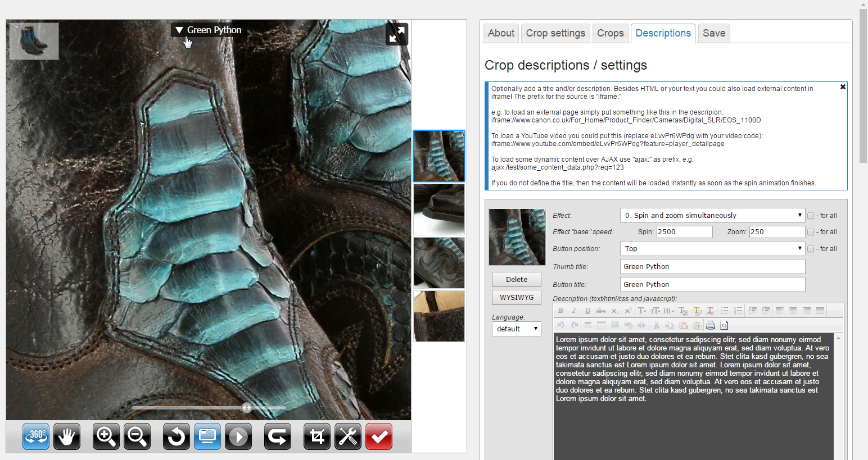Check 'for all' next to Effect base speed
This screenshot has height=460, width=868.
811,232
